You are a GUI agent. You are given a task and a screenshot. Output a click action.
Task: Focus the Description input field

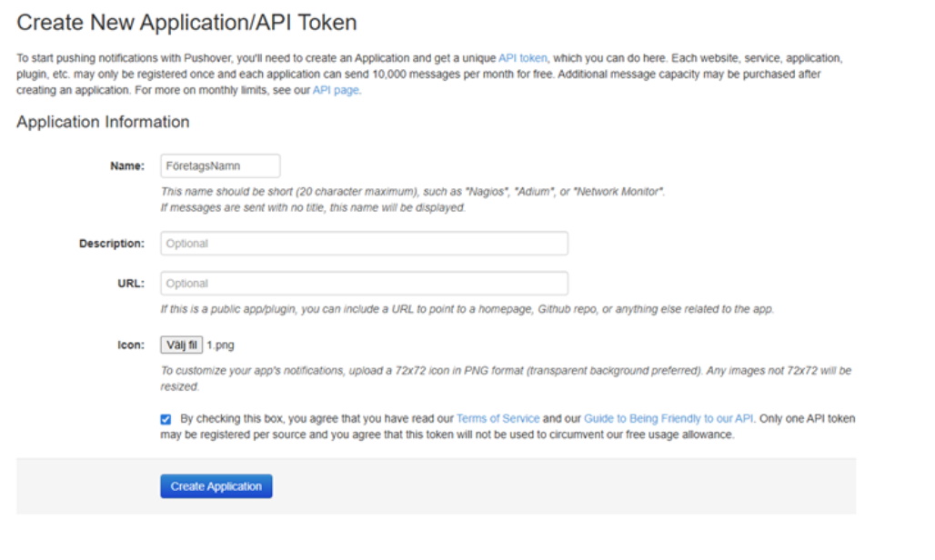(364, 244)
